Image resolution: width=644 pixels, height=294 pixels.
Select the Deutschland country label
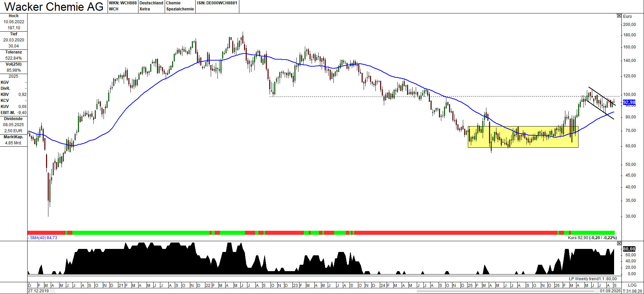coord(151,3)
